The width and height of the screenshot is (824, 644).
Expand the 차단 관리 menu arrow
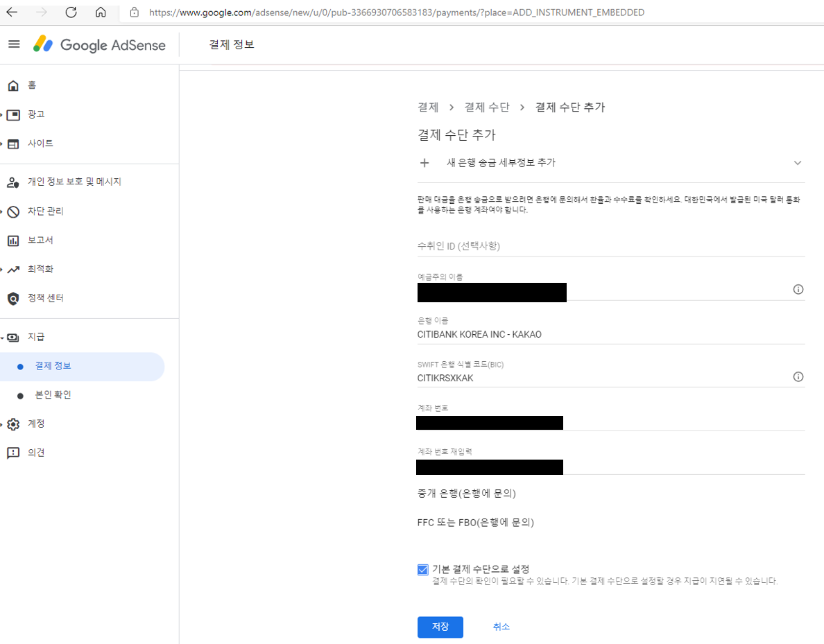(1, 211)
